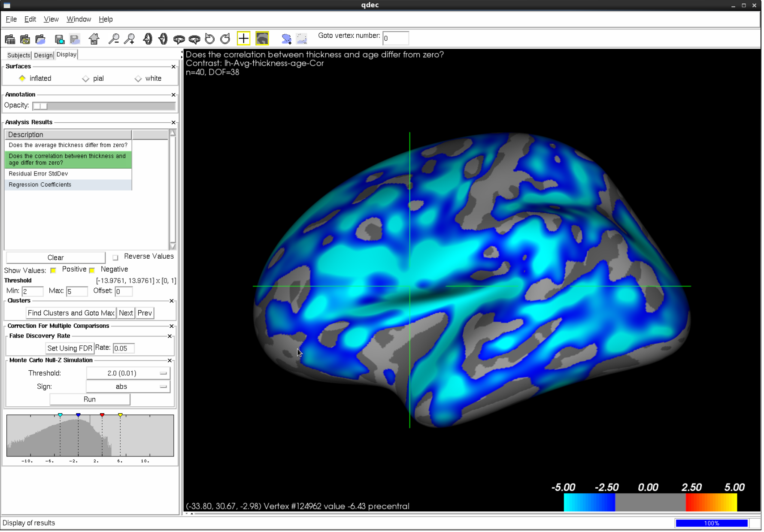Select the pial surface radio button

(x=86, y=78)
